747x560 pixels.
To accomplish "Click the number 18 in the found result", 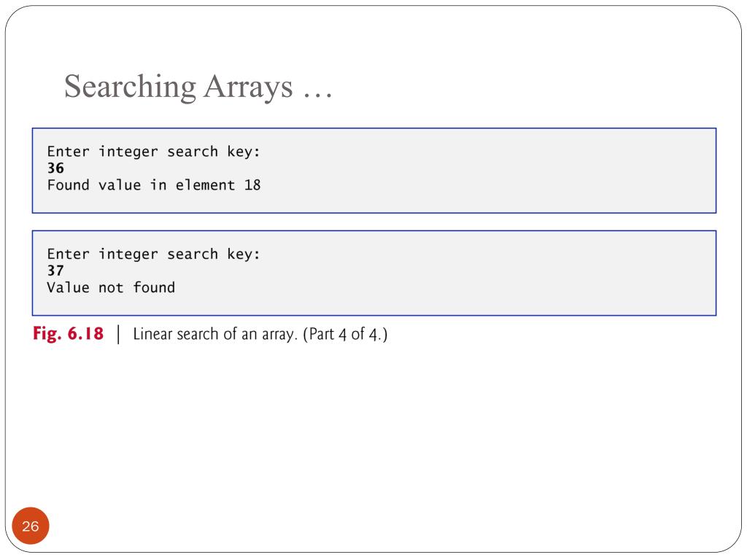I will pos(252,184).
